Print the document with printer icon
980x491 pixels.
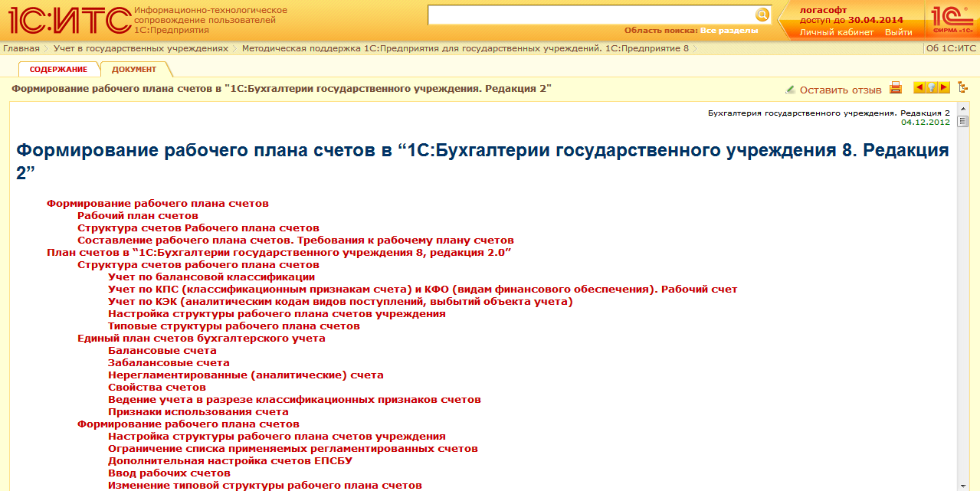click(x=895, y=88)
